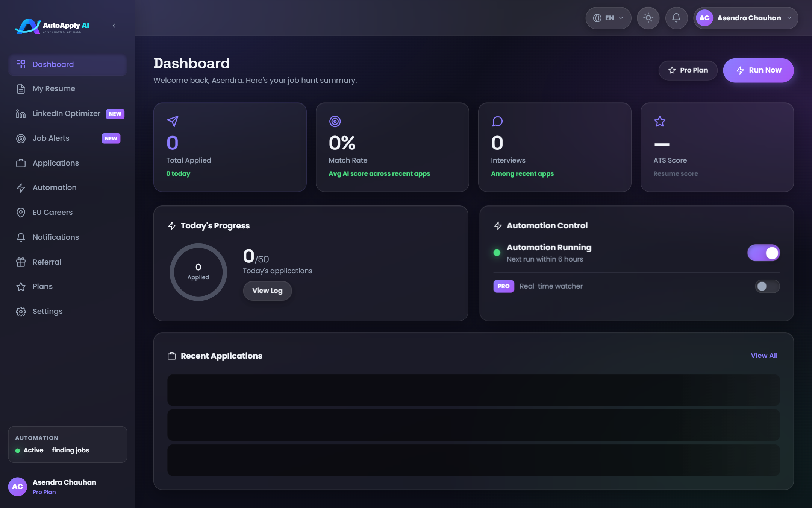Click the second Recent Applications placeholder row
This screenshot has width=812, height=508.
[x=473, y=425]
